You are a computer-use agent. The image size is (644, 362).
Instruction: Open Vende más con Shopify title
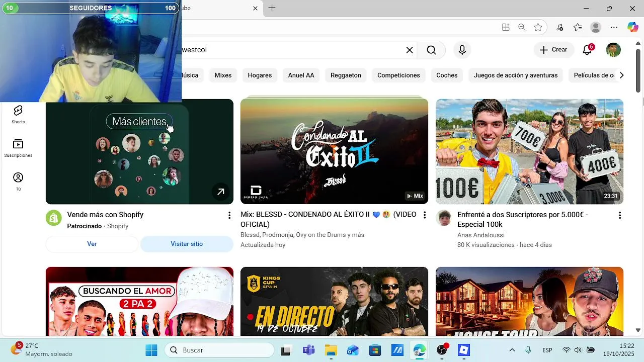click(105, 215)
